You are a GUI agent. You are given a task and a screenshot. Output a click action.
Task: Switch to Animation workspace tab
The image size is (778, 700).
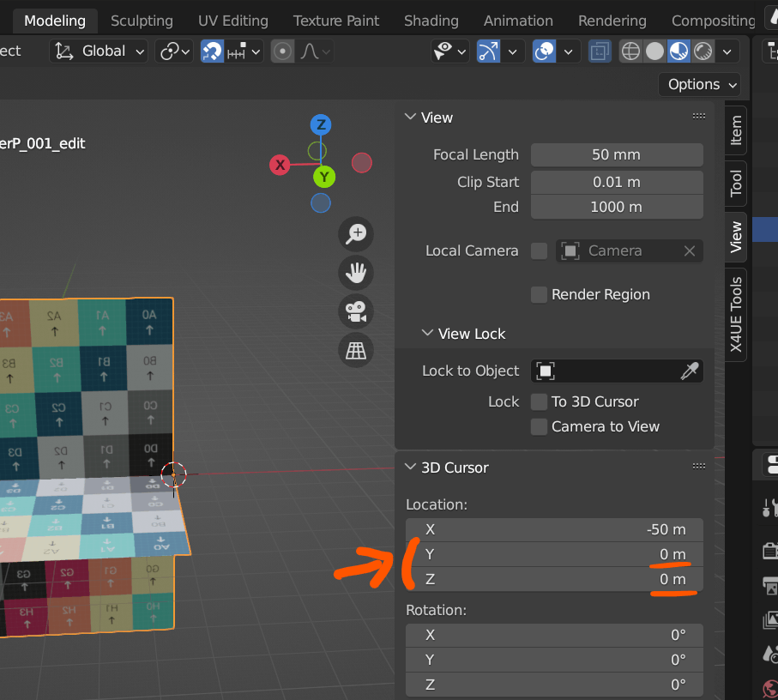(518, 21)
